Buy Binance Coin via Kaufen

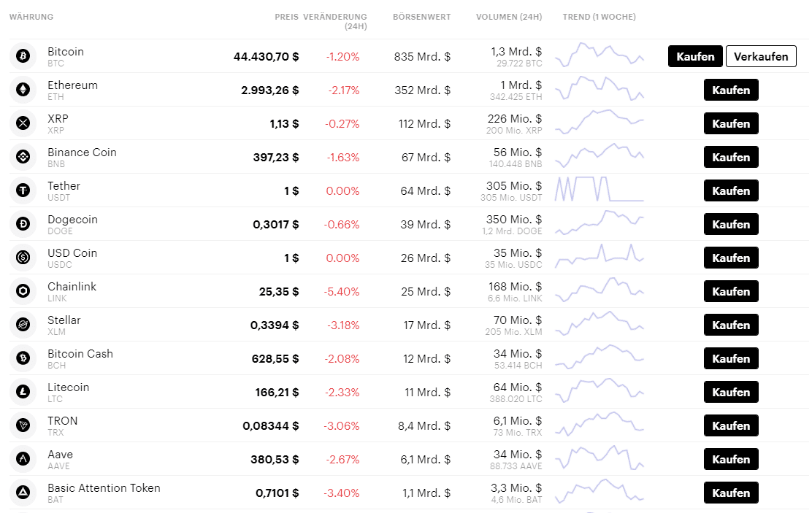[x=731, y=158]
